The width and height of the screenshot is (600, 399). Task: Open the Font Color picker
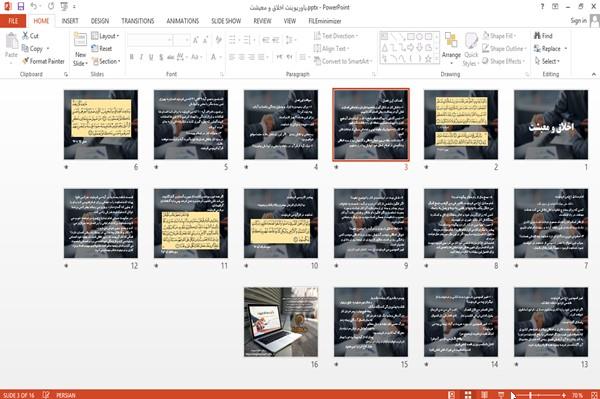[x=215, y=57]
